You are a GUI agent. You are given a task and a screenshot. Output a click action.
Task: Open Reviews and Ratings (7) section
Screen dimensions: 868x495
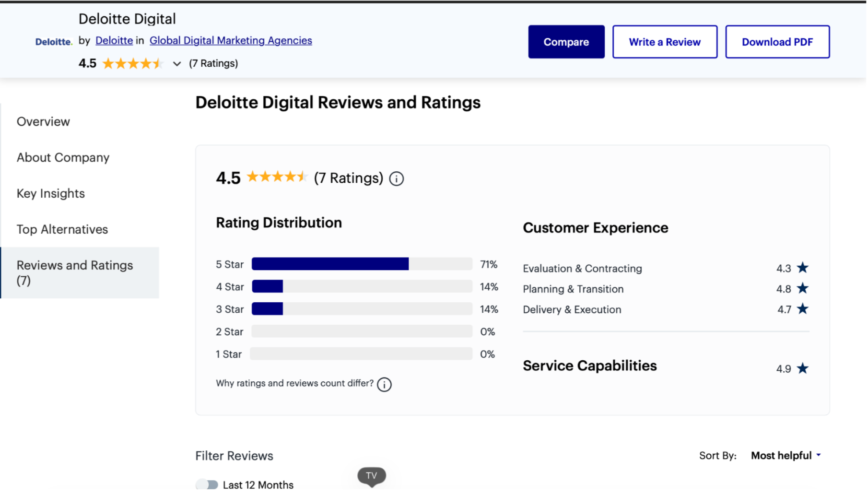(75, 272)
